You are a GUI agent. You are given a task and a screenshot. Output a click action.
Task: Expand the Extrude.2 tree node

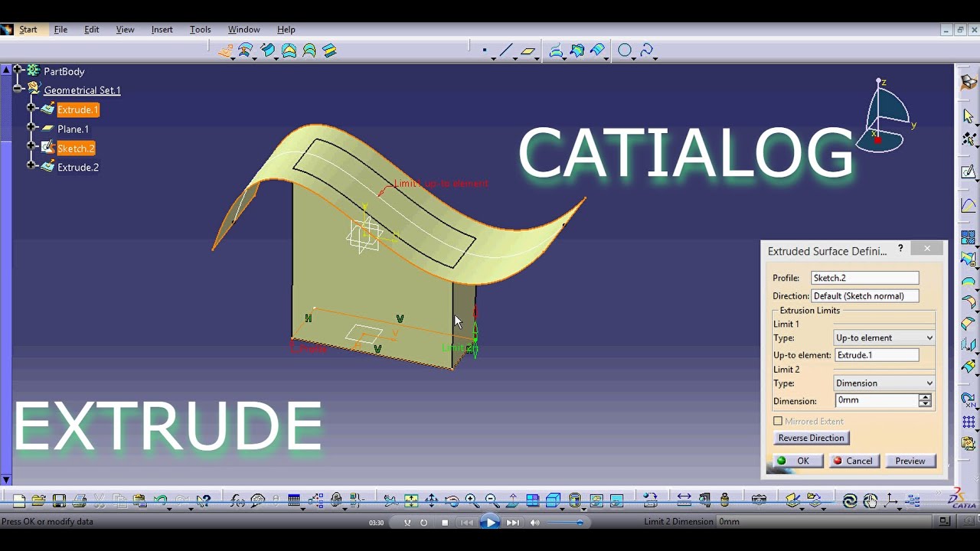coord(31,165)
